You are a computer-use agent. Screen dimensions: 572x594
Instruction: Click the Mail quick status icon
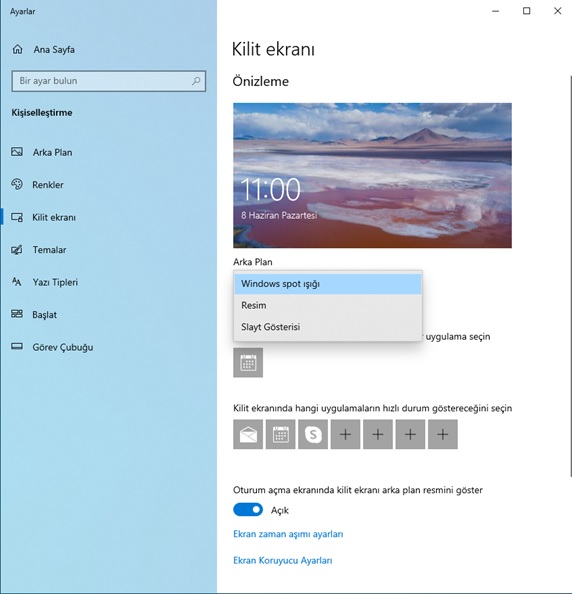248,434
